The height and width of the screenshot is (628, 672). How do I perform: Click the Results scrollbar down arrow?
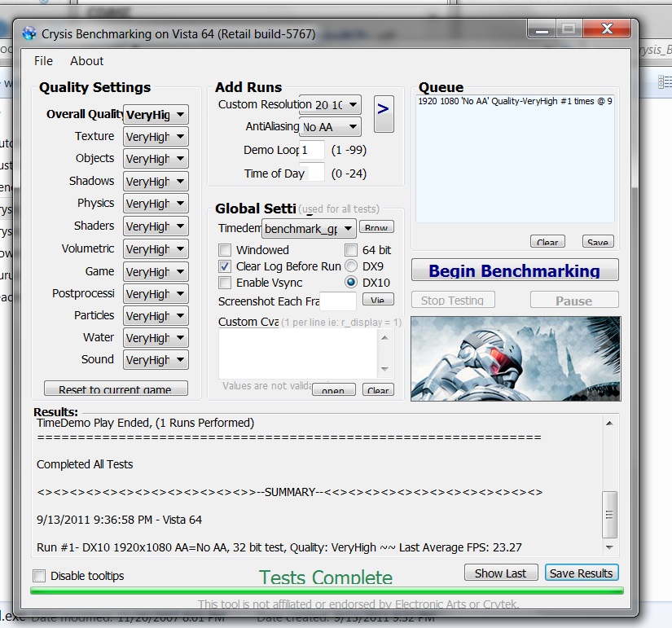point(609,547)
